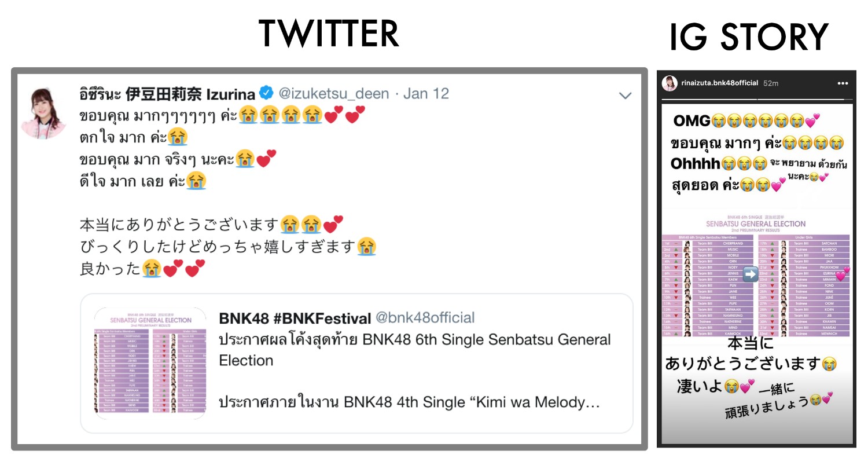This screenshot has width=868, height=458.
Task: Click the blue verified badge next to Izurina
Action: pos(266,93)
